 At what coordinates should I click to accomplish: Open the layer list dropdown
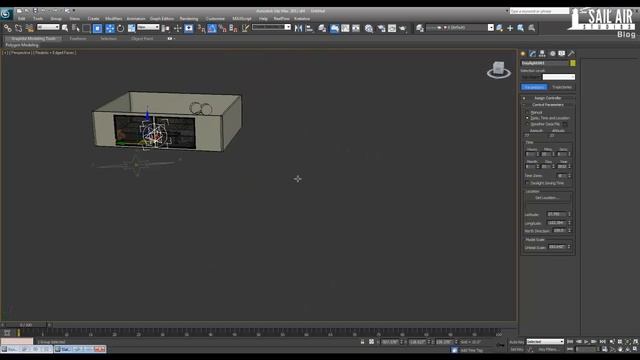point(460,28)
